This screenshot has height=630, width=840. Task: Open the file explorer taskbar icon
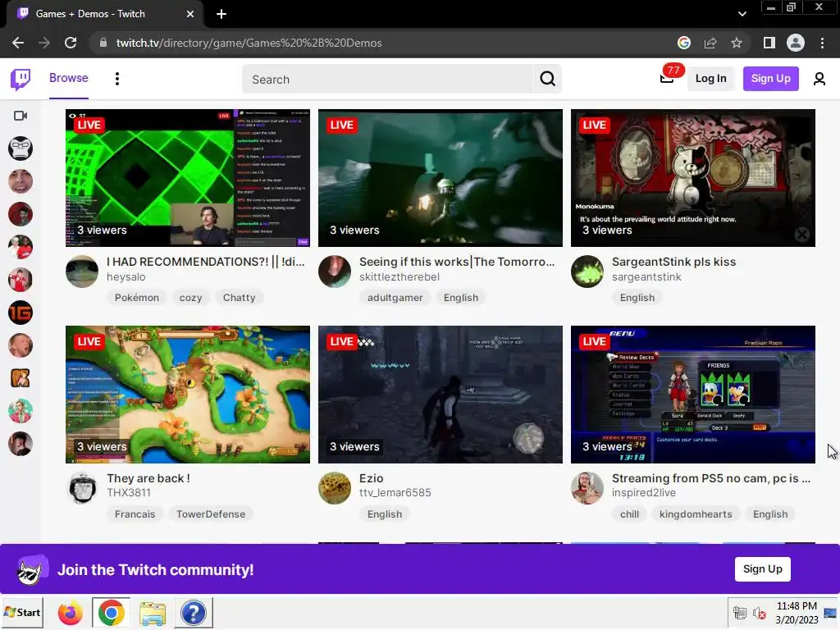point(152,613)
